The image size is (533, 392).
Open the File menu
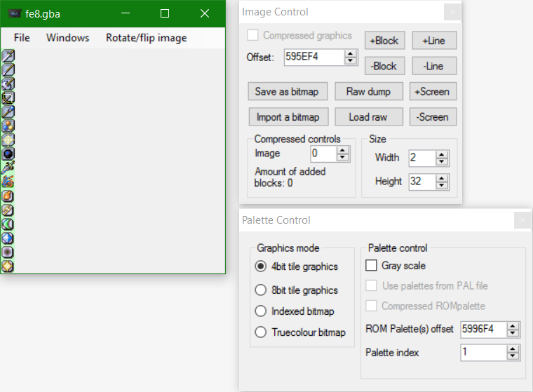coord(22,38)
